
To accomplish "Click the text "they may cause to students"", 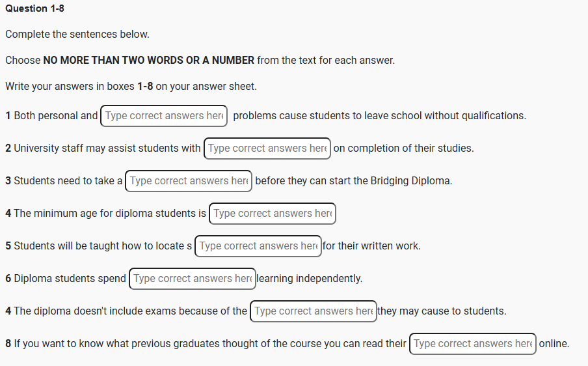I will pos(442,311).
